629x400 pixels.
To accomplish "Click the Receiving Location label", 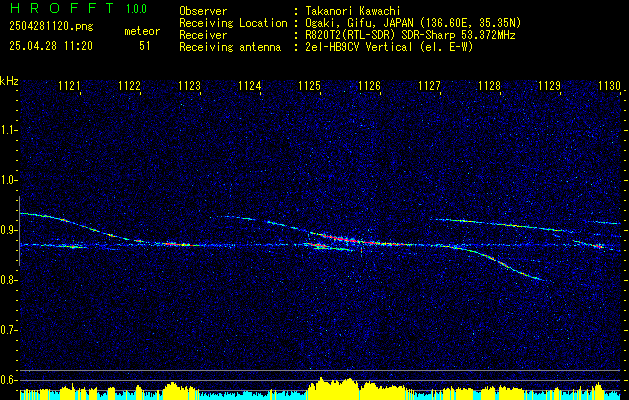I will click(x=233, y=23).
